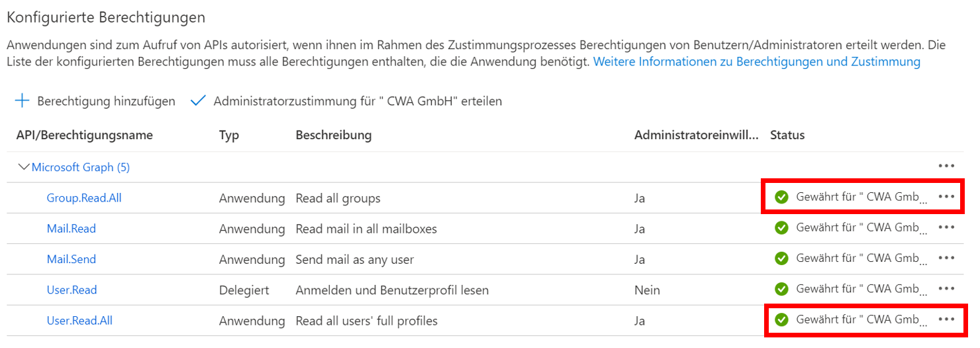Screen dimensions: 980x348
Task: Open the ellipsis menu for Mail.Read row
Action: [946, 227]
